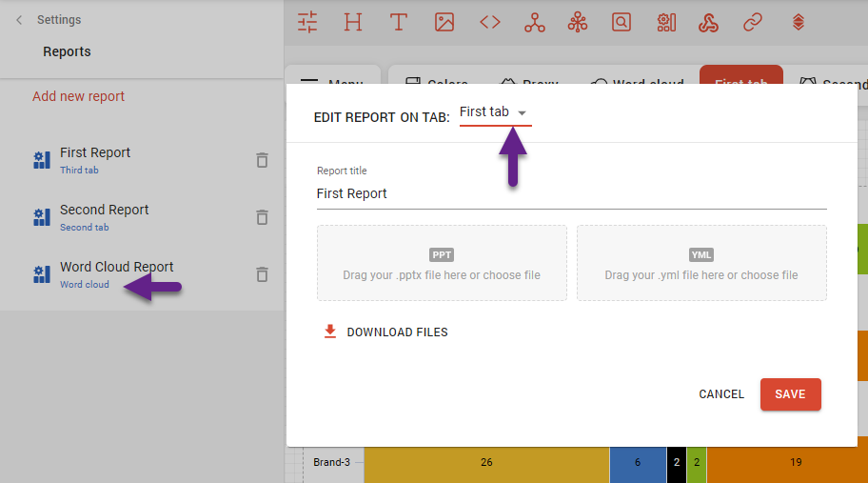Go back using the Settings chevron arrow
Image resolution: width=868 pixels, height=483 pixels.
(19, 20)
